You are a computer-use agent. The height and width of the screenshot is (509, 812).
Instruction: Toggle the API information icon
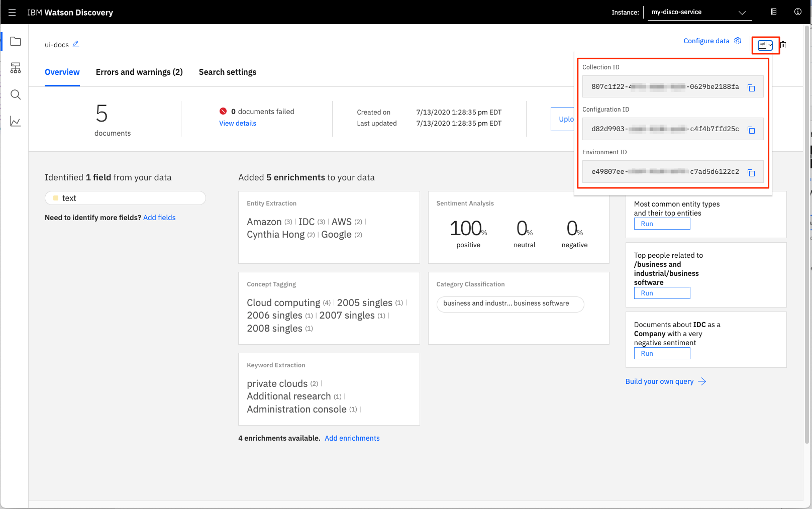pyautogui.click(x=765, y=45)
